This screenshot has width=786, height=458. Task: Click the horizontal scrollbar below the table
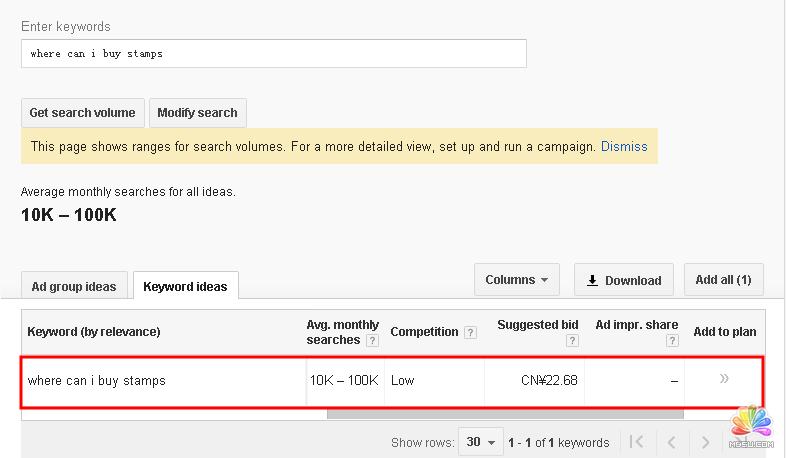[500, 413]
